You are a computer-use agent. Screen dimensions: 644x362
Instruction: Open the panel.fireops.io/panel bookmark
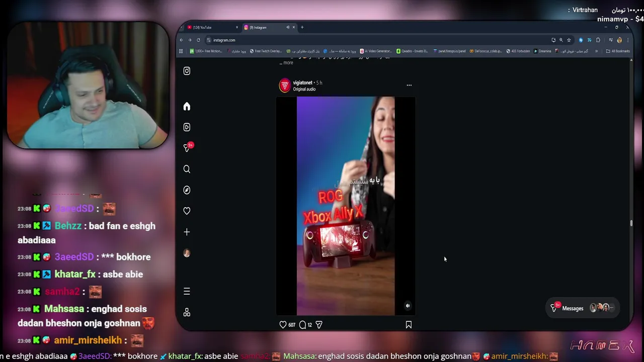[x=449, y=51]
